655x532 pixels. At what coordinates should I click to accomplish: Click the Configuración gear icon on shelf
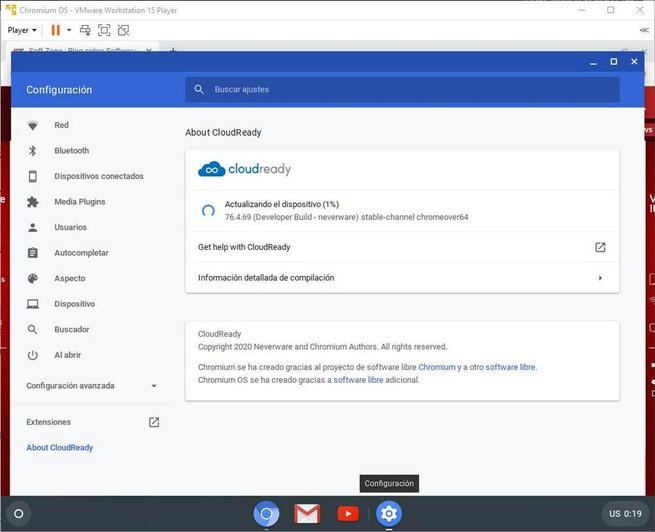[x=389, y=514]
